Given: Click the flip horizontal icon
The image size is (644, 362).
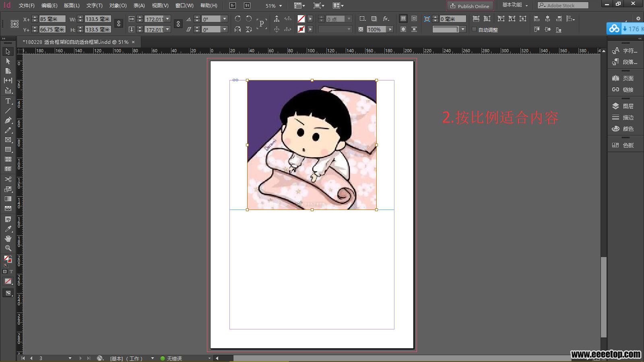Looking at the screenshot, I should (238, 29).
